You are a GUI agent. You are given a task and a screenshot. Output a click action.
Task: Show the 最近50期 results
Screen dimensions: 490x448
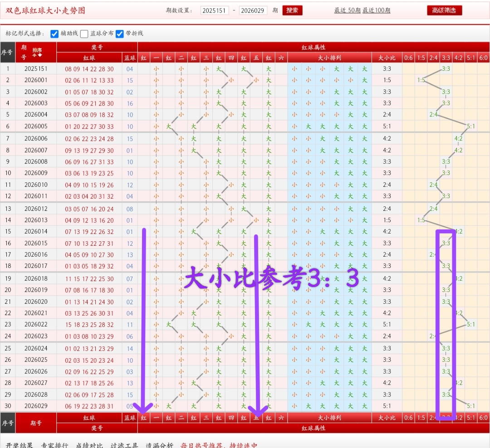tap(347, 10)
